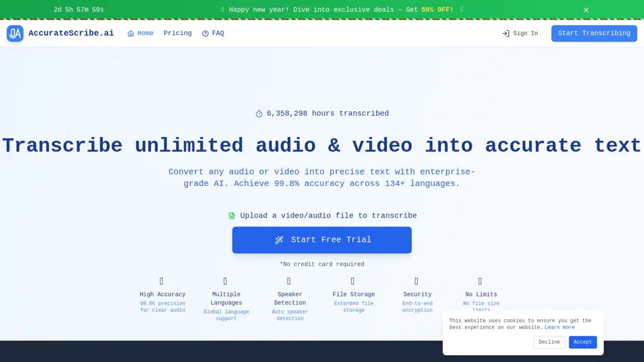
Task: Click Global language support text
Action: click(x=226, y=315)
